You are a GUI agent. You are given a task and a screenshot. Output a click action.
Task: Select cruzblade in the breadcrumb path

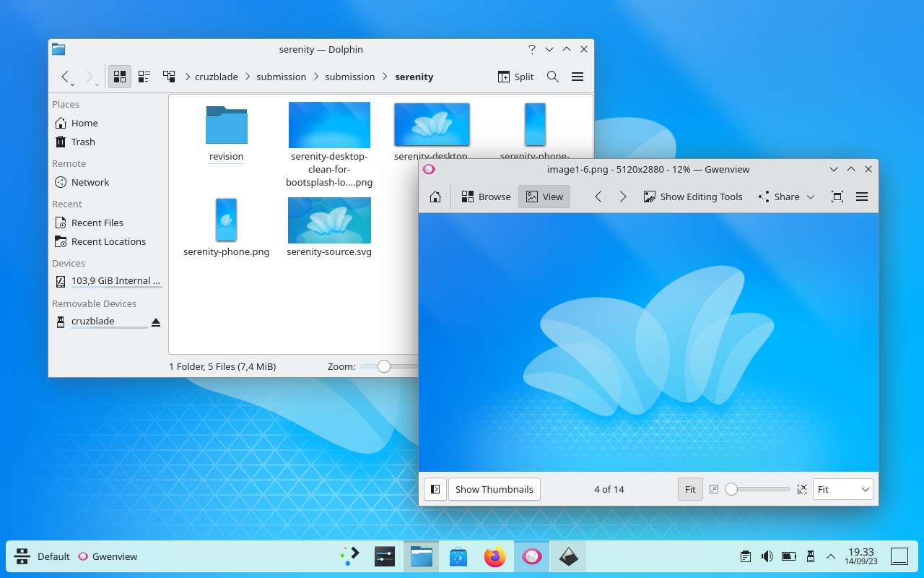pos(216,77)
